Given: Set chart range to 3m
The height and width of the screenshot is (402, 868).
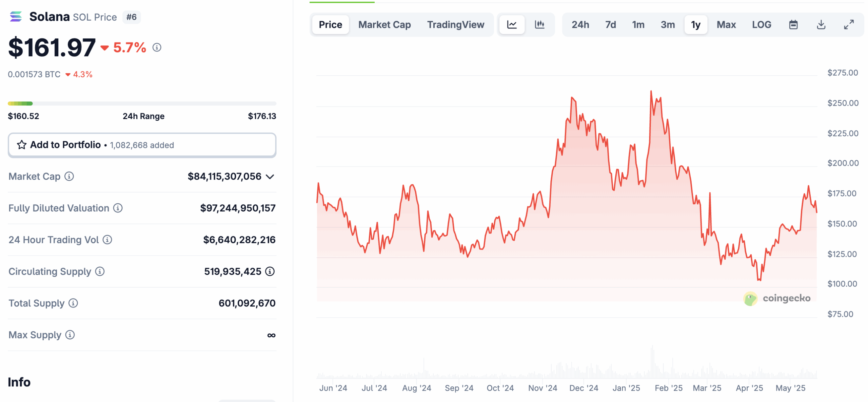Looking at the screenshot, I should [x=668, y=24].
